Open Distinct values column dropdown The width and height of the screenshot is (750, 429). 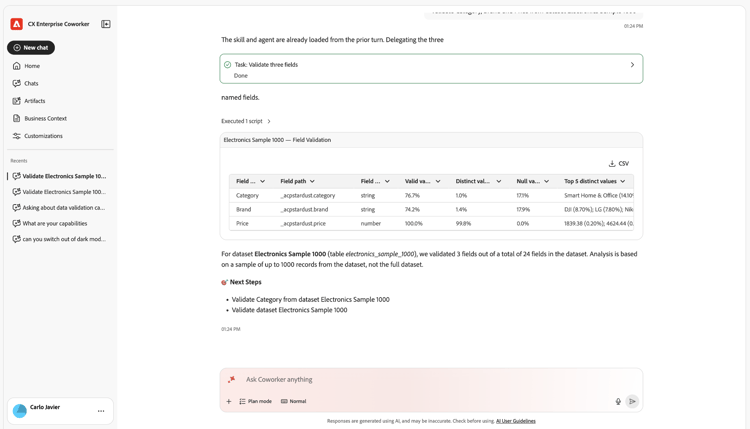point(498,181)
